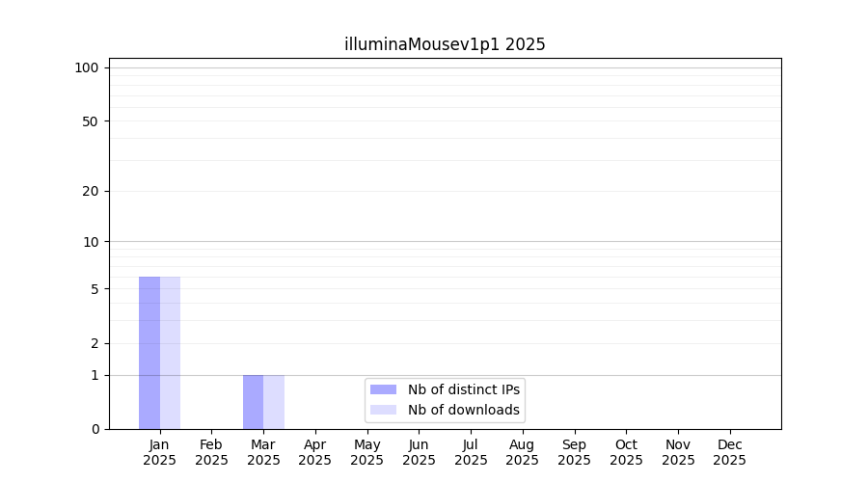Screen dimensions: 868x482
Task: Select the Jun 2025 x-axis label
Action: tap(419, 452)
